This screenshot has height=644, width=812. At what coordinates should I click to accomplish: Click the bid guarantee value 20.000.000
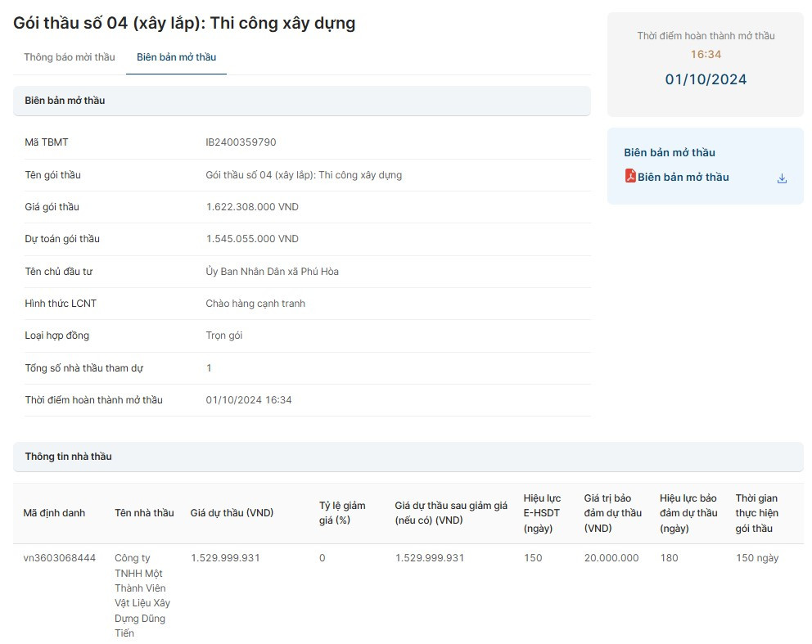tap(611, 558)
